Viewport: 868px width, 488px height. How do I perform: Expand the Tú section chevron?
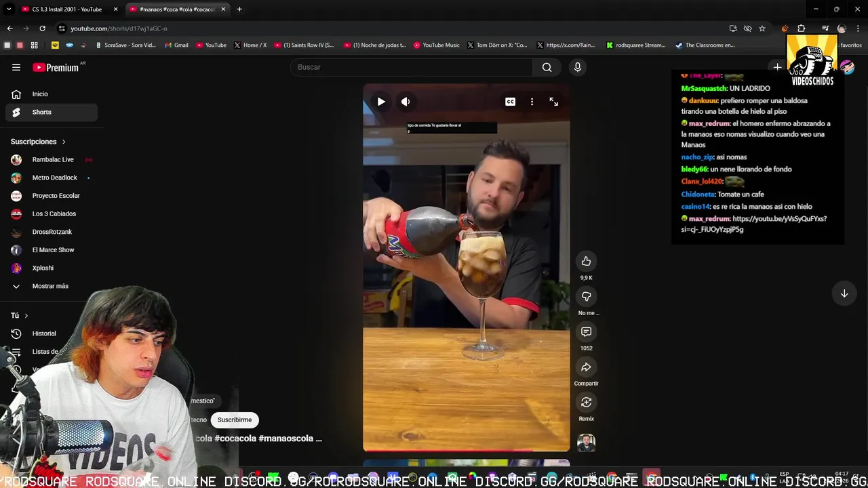point(26,316)
